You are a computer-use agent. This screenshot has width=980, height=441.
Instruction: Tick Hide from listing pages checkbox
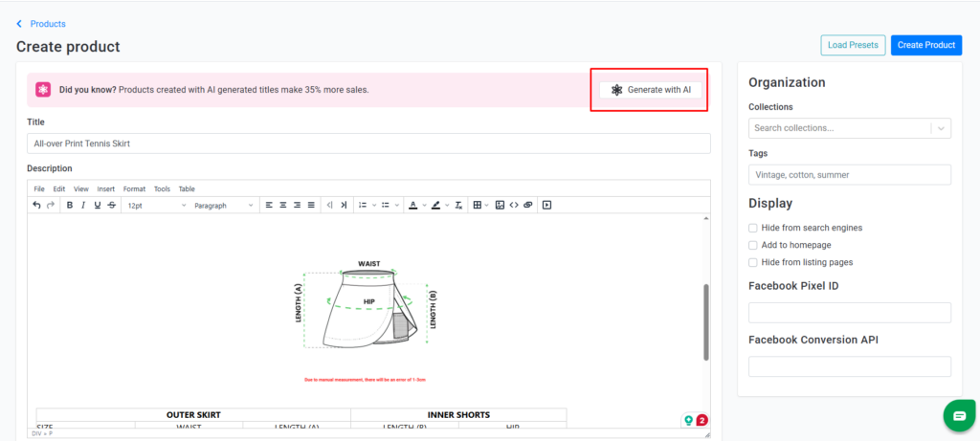pyautogui.click(x=753, y=262)
